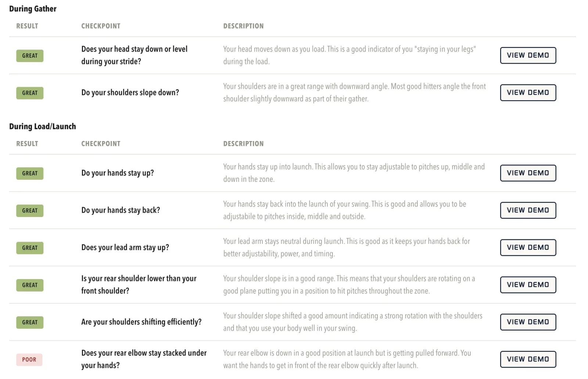The height and width of the screenshot is (379, 588).
Task: Select 'Do your hands stay back?' checkpoint
Action: 121,210
